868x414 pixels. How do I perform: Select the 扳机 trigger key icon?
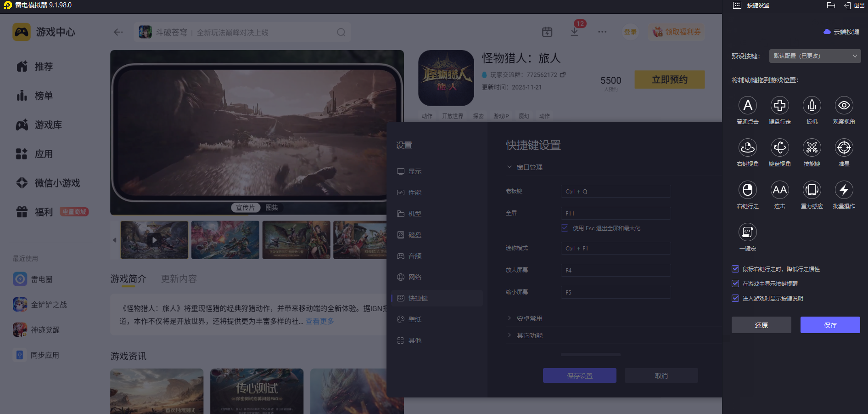pos(812,106)
